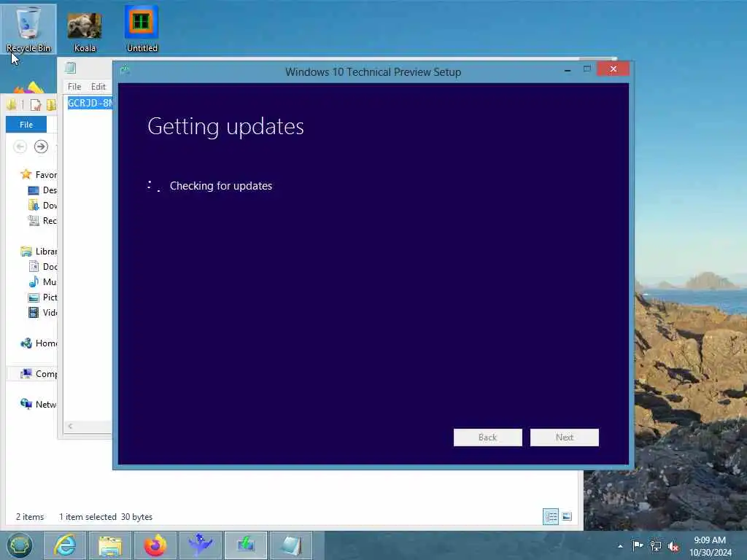Click '1 item selected 30 bytes' status
The height and width of the screenshot is (560, 747).
point(106,517)
